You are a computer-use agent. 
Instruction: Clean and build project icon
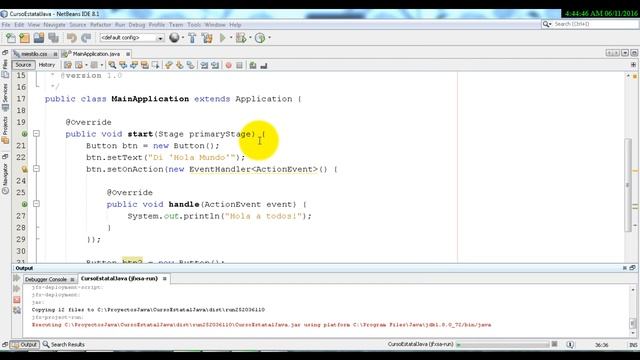point(207,38)
